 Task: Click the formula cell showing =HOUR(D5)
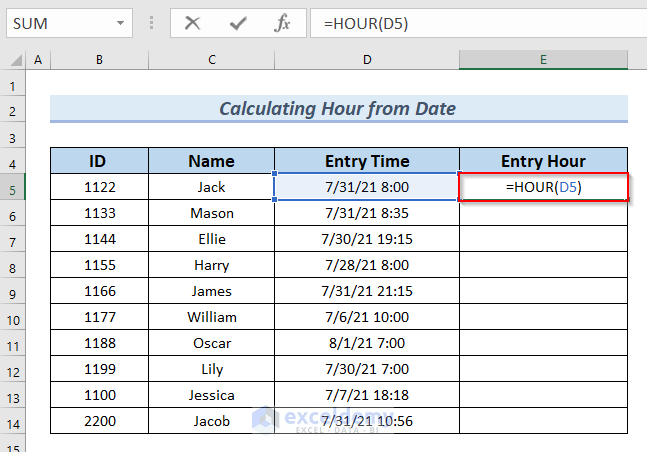point(543,187)
